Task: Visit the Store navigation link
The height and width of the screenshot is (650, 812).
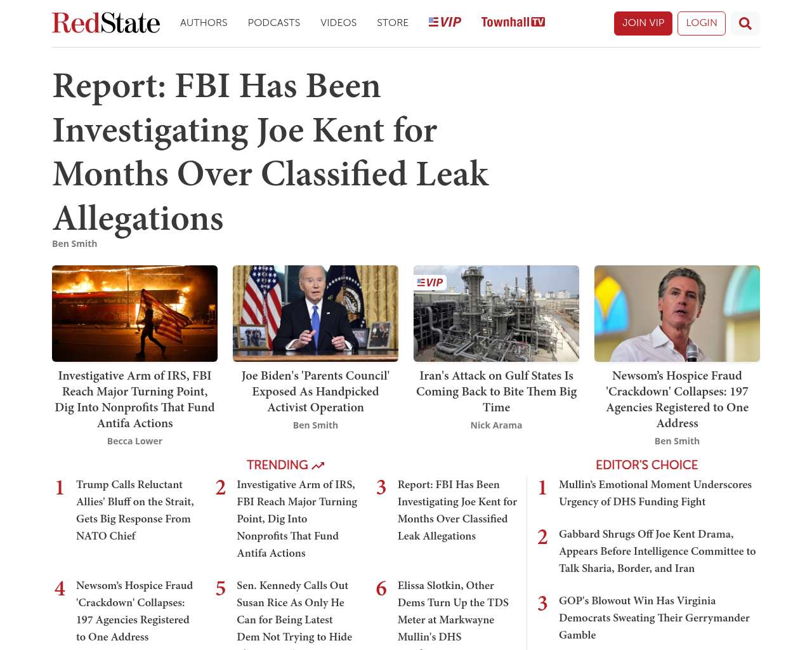Action: pos(393,23)
